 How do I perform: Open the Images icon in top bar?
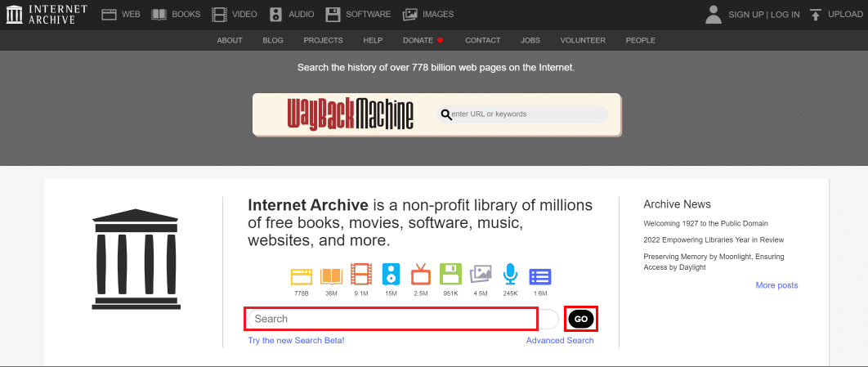[410, 15]
